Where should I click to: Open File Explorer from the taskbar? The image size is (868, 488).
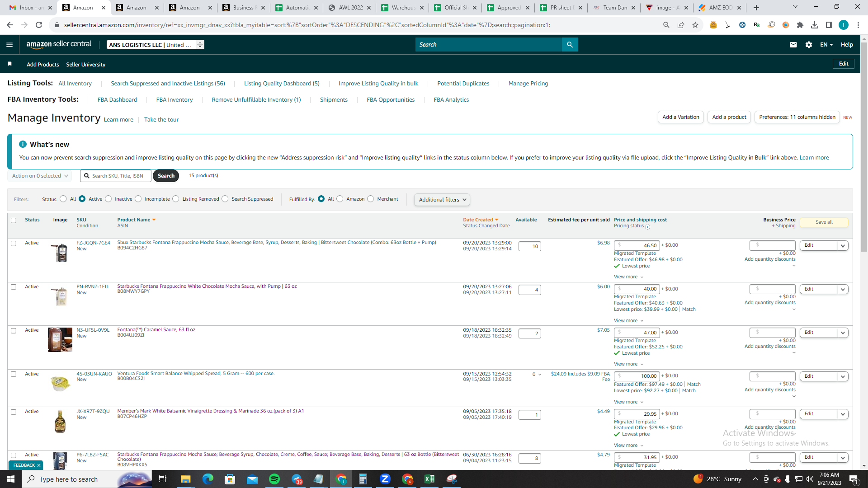click(x=185, y=479)
